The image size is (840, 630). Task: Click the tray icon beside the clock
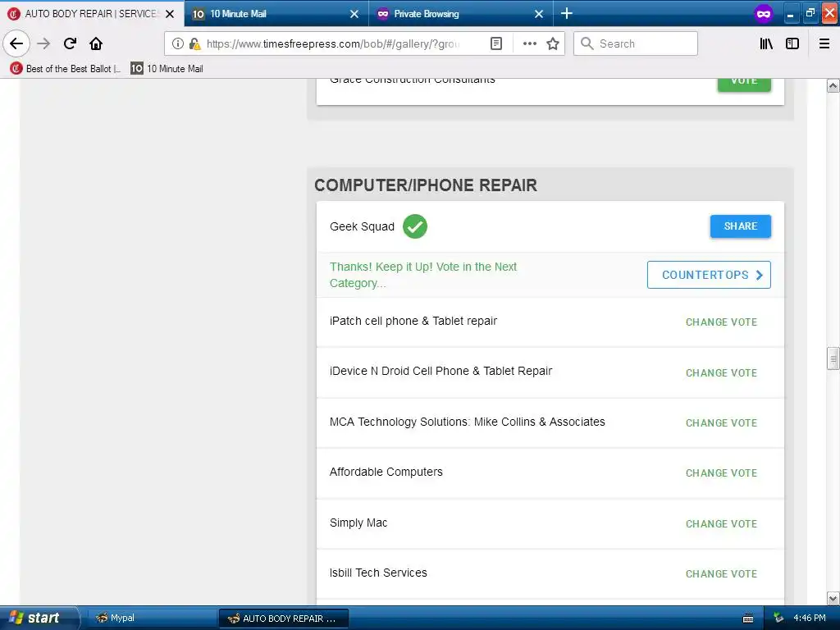click(x=778, y=619)
